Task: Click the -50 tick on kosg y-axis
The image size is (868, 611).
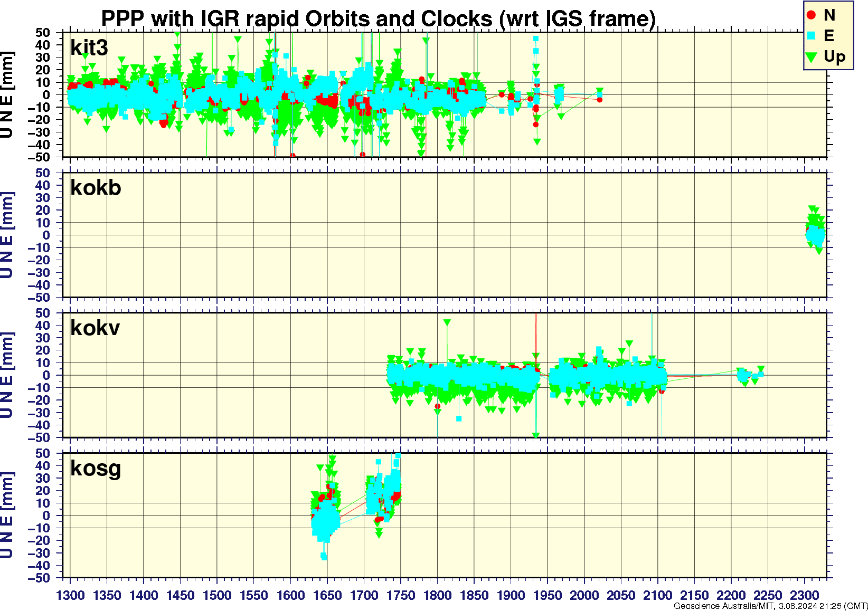Action: click(x=39, y=578)
